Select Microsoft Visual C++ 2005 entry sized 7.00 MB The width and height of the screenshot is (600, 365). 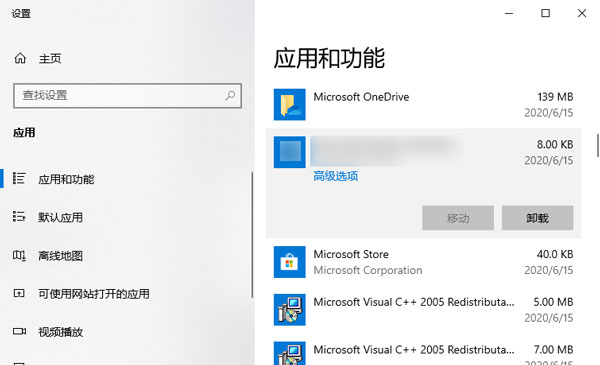(x=414, y=350)
